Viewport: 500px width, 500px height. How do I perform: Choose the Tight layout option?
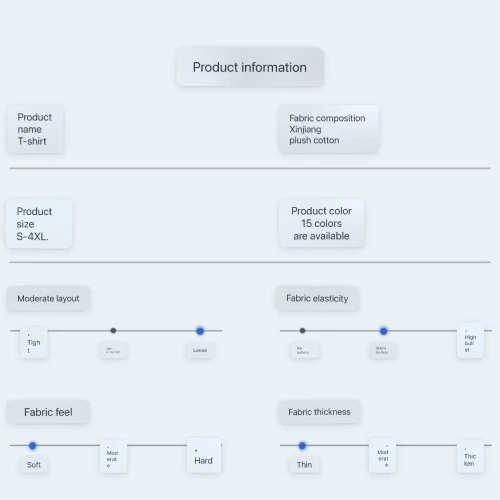click(34, 342)
